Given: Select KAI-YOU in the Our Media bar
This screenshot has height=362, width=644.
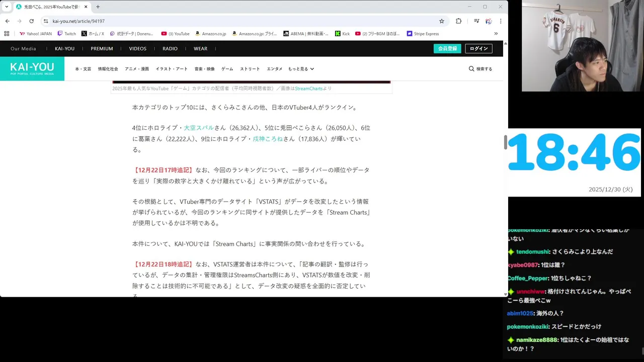Looking at the screenshot, I should click(64, 49).
